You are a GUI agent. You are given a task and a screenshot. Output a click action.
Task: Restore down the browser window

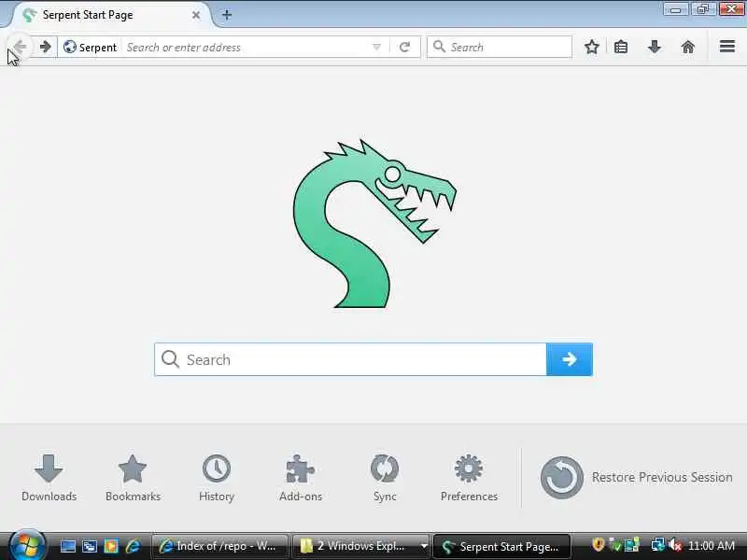703,9
